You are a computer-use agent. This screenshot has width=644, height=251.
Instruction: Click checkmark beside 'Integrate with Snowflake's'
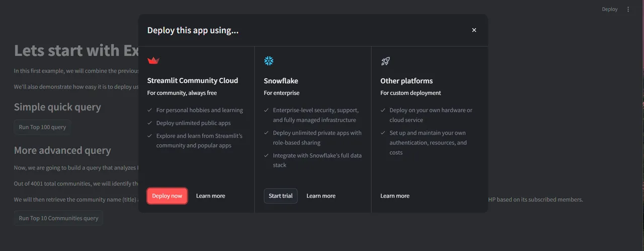coord(267,155)
